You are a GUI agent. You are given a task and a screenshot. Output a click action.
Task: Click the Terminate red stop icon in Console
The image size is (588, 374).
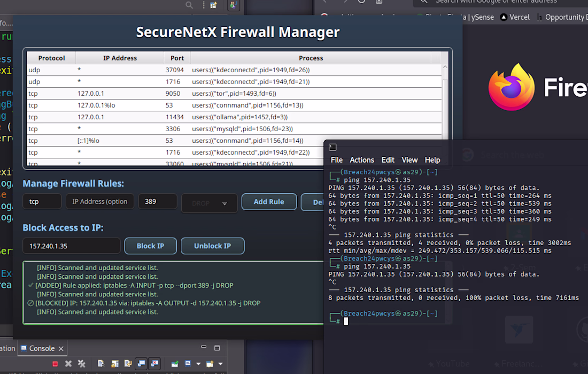55,363
